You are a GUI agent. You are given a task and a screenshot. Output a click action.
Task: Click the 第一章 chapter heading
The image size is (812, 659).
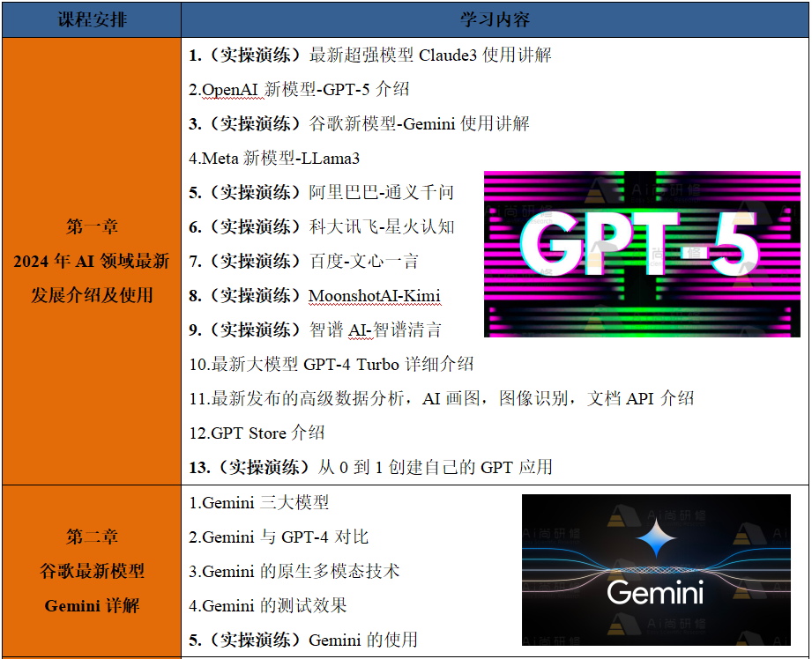tap(92, 226)
